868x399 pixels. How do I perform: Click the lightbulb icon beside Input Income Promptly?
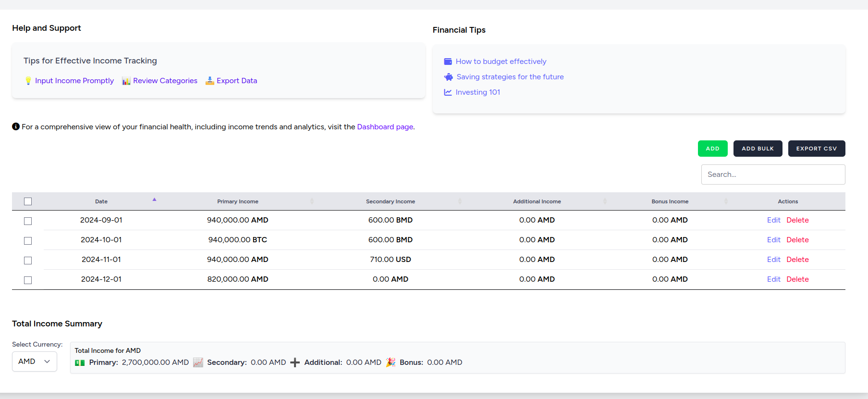click(x=28, y=81)
